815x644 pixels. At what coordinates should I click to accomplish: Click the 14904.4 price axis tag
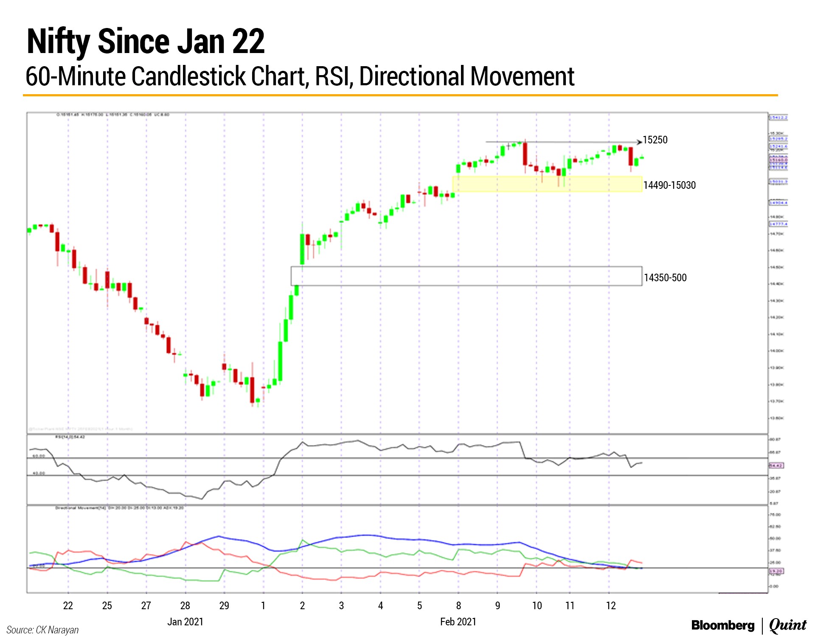tap(778, 203)
